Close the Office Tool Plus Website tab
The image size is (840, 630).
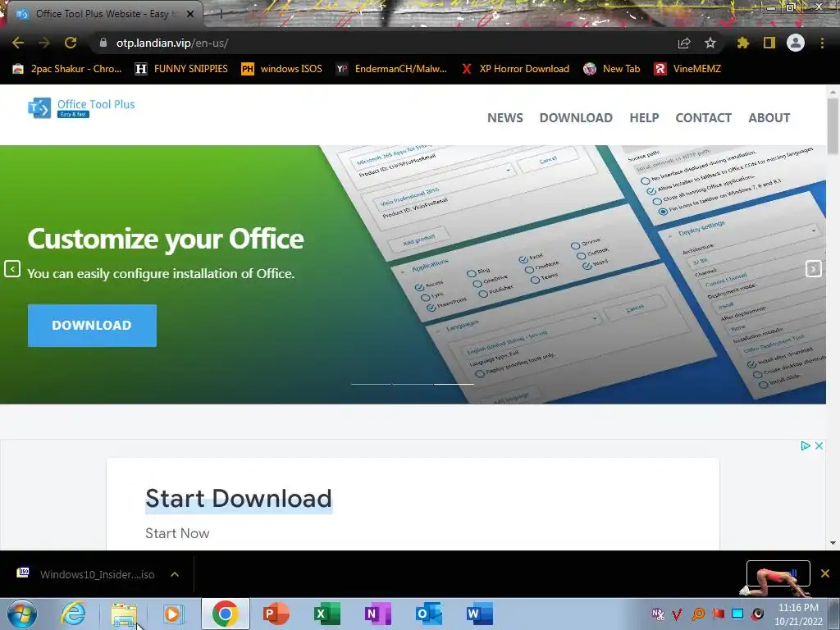coord(190,14)
